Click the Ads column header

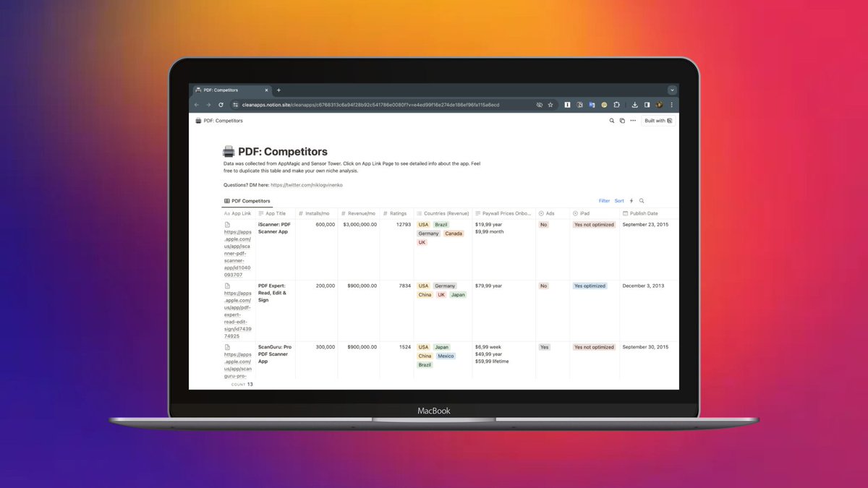[553, 213]
